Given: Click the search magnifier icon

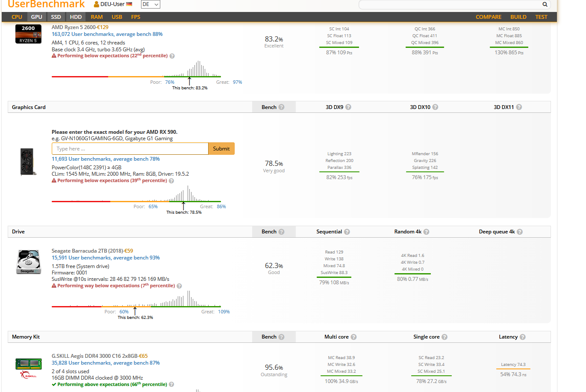Looking at the screenshot, I should tap(545, 4).
